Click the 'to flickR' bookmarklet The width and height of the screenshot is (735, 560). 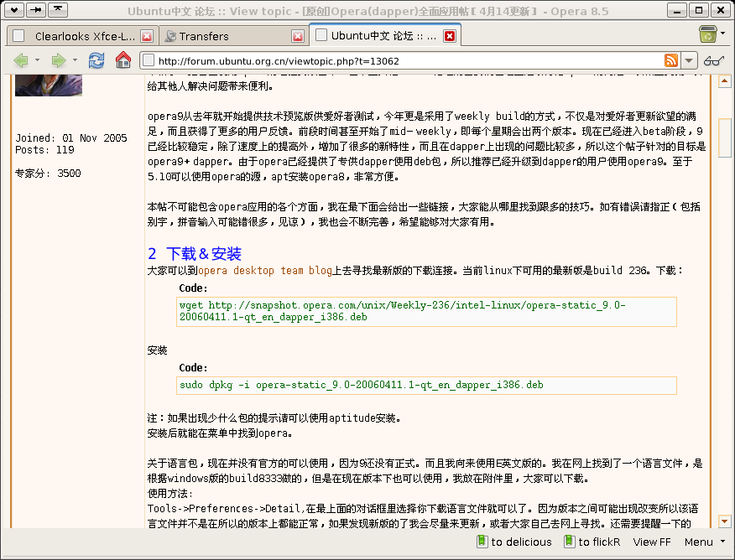tap(592, 542)
